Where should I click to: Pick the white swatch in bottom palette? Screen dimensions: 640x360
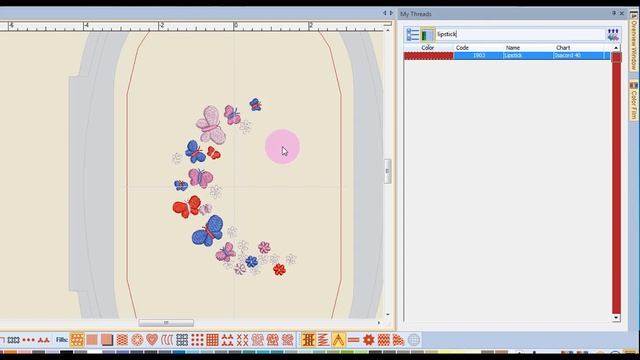(x=94, y=352)
